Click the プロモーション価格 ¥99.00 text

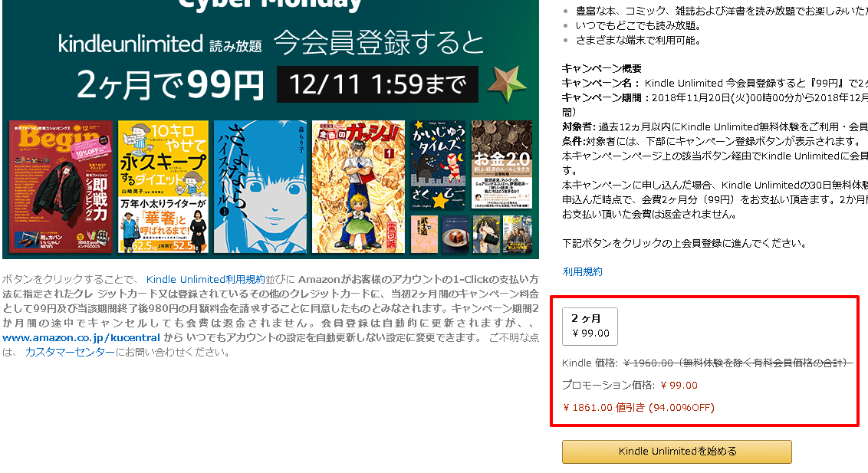(630, 385)
